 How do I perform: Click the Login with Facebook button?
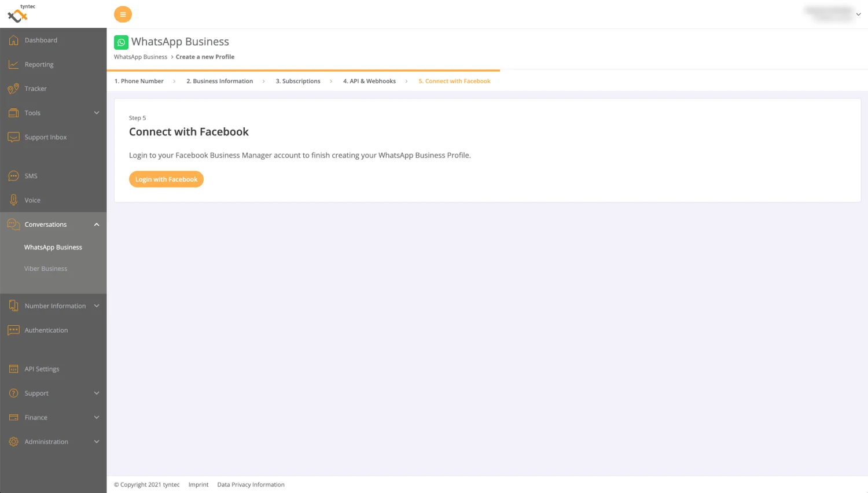pos(166,179)
